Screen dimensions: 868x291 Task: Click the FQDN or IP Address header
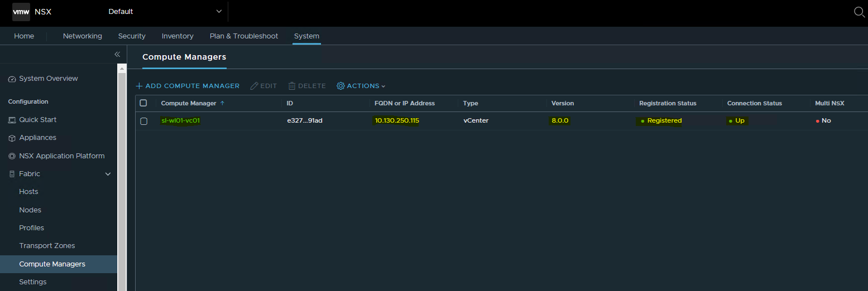coord(405,103)
